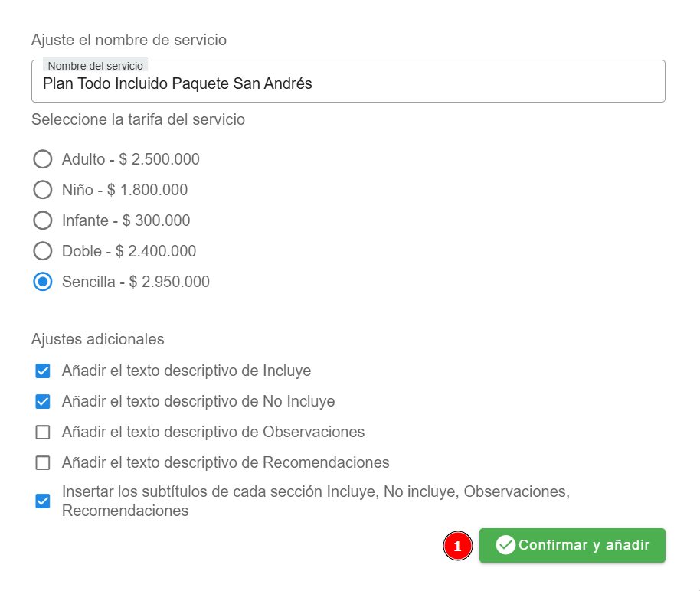Click the red number 1 badge
The height and width of the screenshot is (591, 700).
[458, 546]
